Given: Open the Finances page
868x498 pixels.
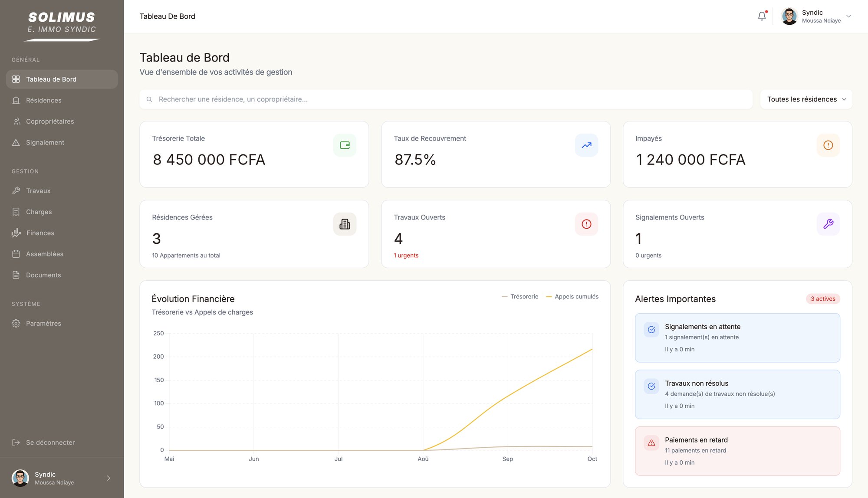Looking at the screenshot, I should pyautogui.click(x=62, y=233).
